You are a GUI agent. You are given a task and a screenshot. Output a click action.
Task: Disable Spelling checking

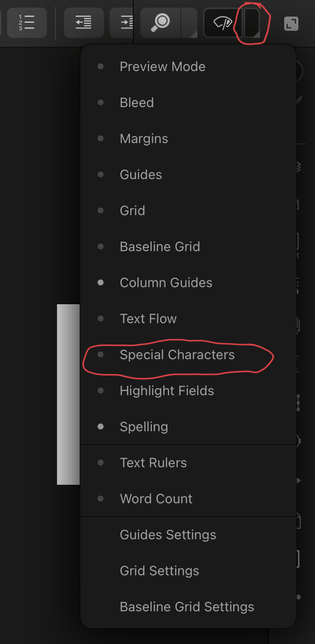(x=144, y=426)
